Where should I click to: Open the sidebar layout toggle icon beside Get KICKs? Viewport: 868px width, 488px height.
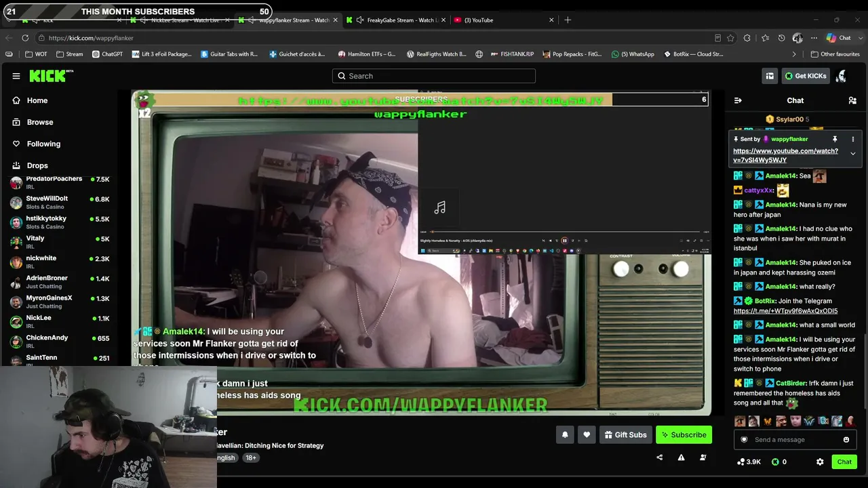pos(770,76)
